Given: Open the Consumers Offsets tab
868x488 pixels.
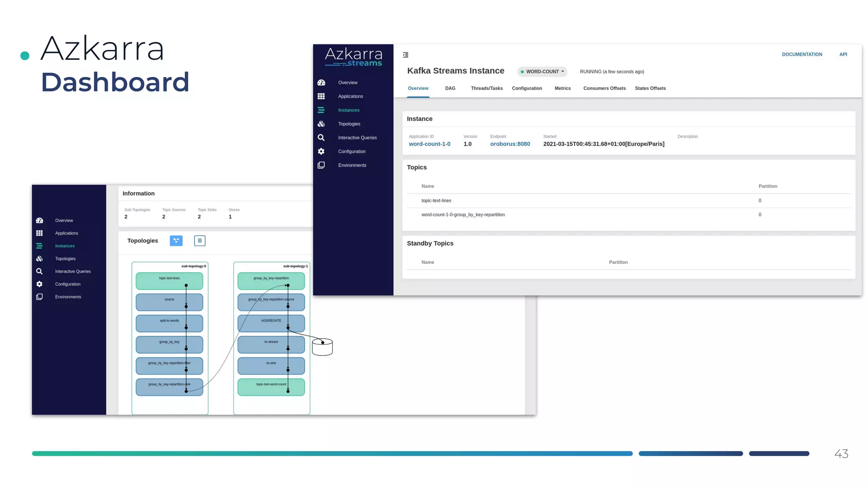Looking at the screenshot, I should pyautogui.click(x=604, y=88).
